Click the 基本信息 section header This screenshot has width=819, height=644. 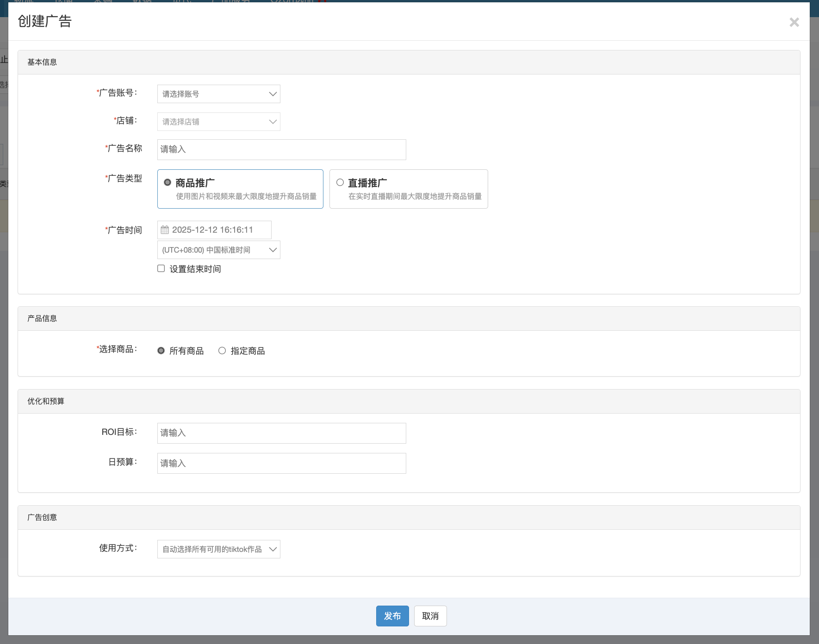point(42,62)
